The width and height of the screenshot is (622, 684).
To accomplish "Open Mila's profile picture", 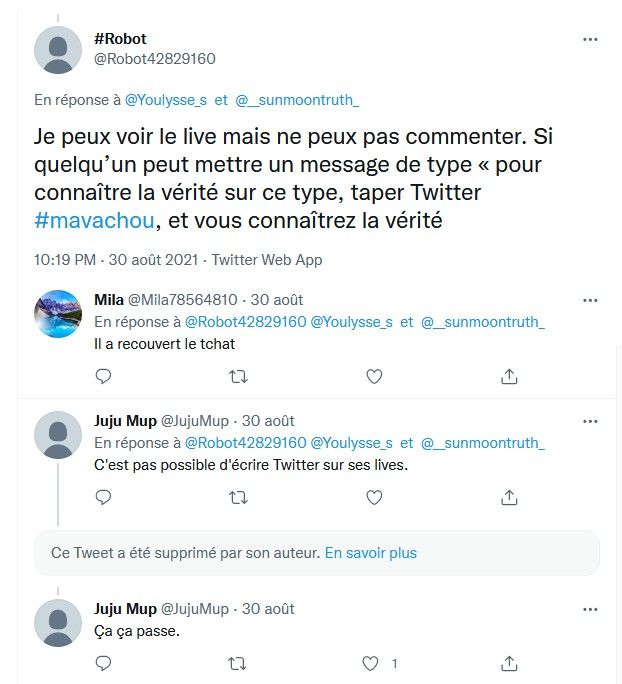I will 58,314.
